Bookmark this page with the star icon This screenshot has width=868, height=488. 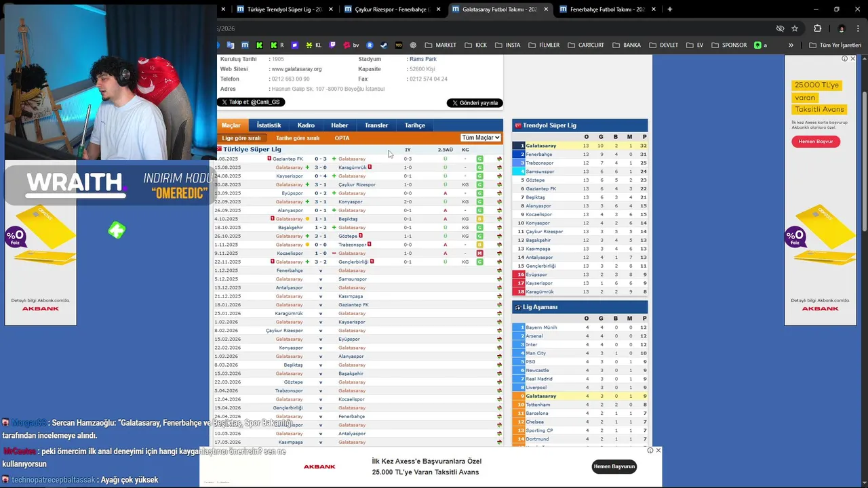coord(795,28)
